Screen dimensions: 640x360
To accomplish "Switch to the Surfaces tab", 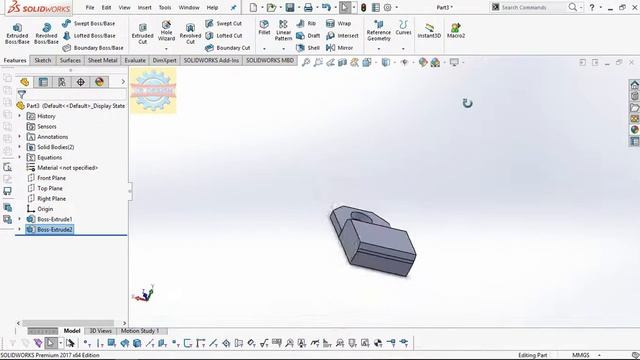I will tap(70, 60).
